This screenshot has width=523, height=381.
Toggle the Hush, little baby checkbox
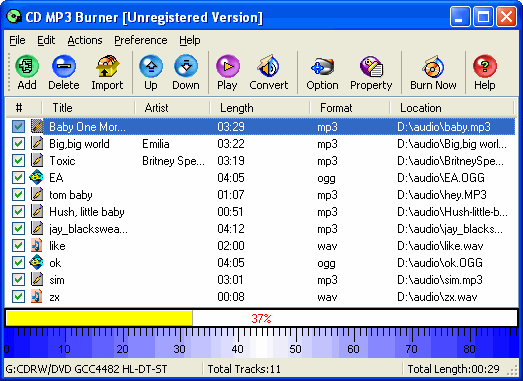click(x=18, y=212)
